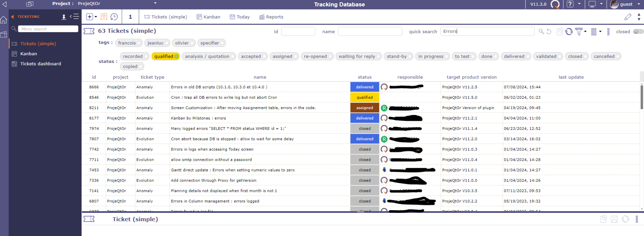The height and width of the screenshot is (236, 644).
Task: Open ticket 8546 about Cron DB errors
Action: (x=224, y=97)
